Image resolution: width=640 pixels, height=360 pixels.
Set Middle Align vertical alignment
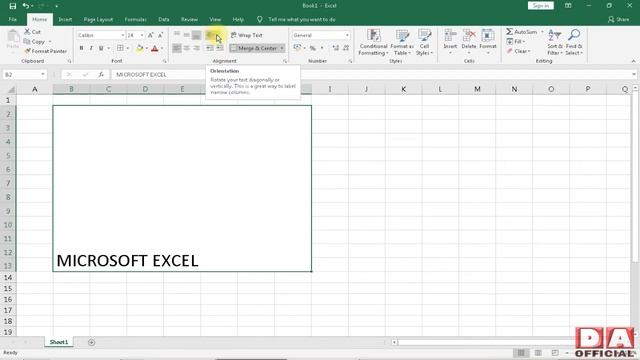(x=187, y=36)
